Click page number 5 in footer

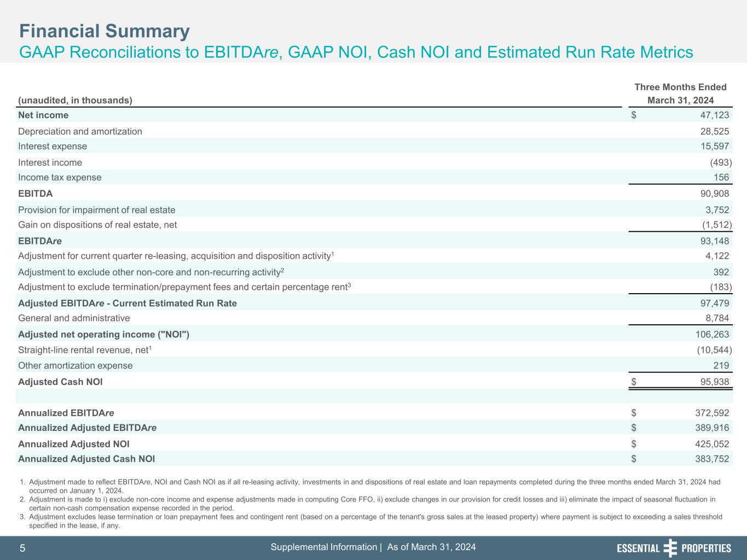22,549
